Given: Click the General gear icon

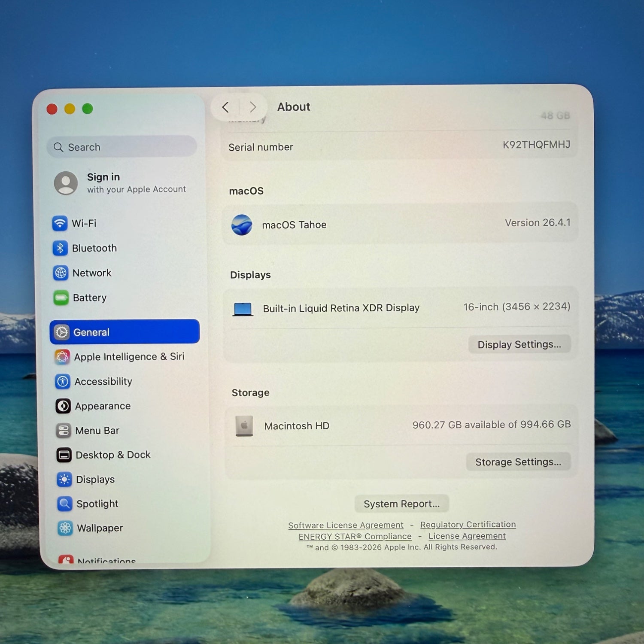Looking at the screenshot, I should click(x=62, y=332).
